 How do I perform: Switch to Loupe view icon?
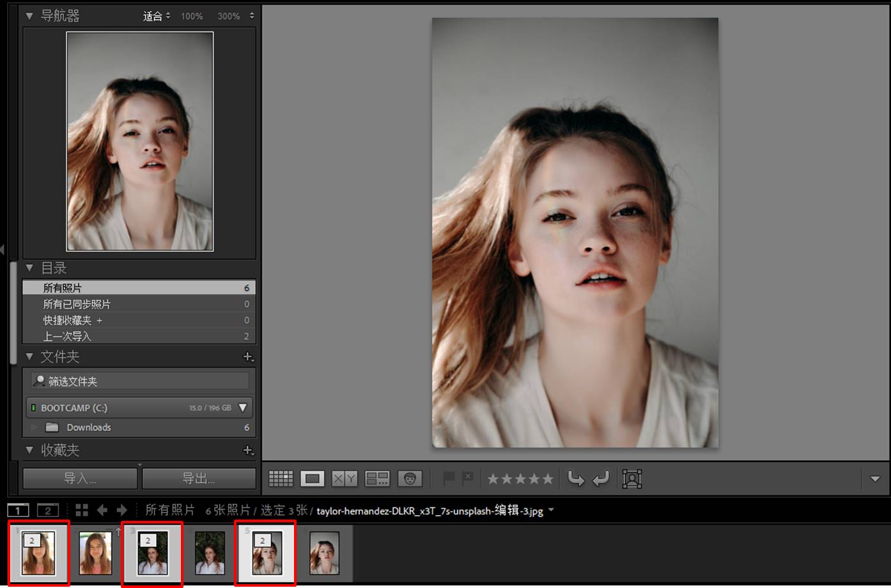pyautogui.click(x=313, y=479)
